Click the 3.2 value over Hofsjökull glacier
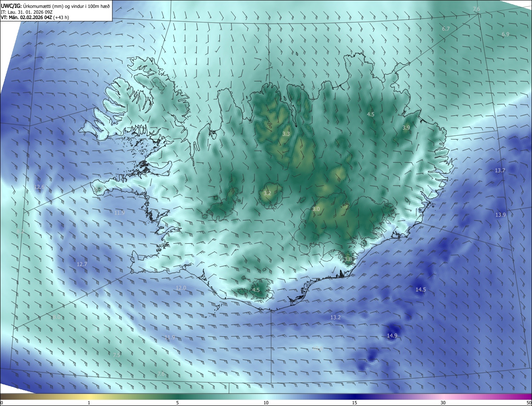532x406 pixels. pyautogui.click(x=267, y=193)
